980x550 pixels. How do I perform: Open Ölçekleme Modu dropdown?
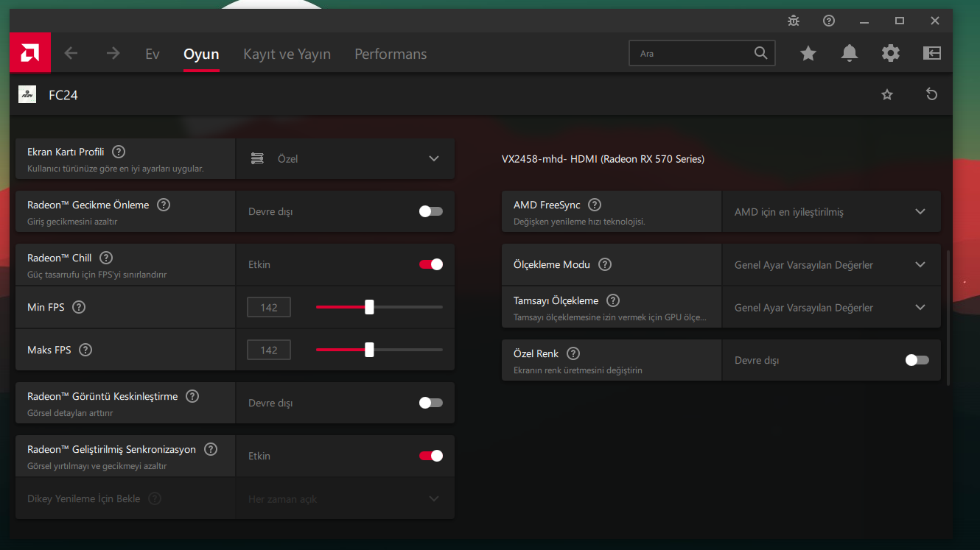pos(831,264)
